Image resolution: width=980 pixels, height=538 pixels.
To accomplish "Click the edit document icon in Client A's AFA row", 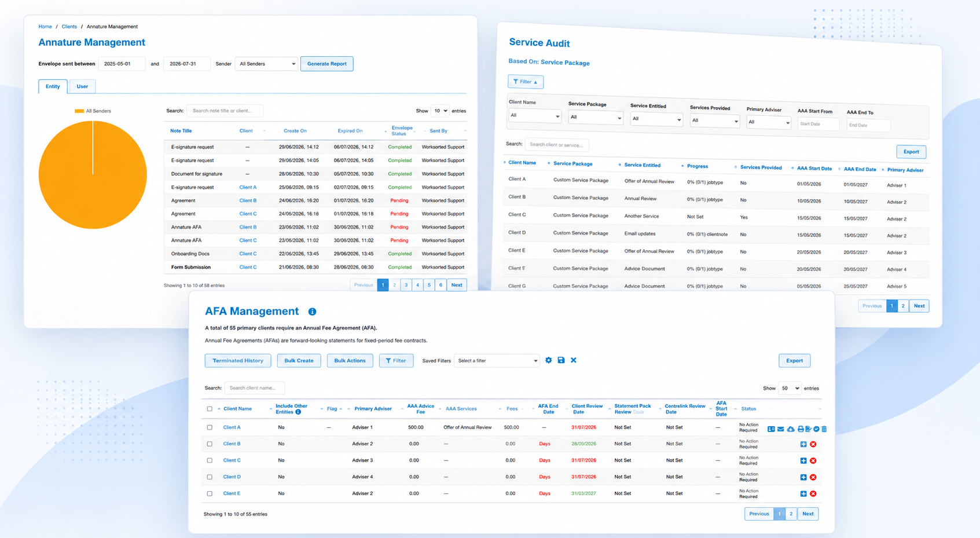I will coord(808,429).
